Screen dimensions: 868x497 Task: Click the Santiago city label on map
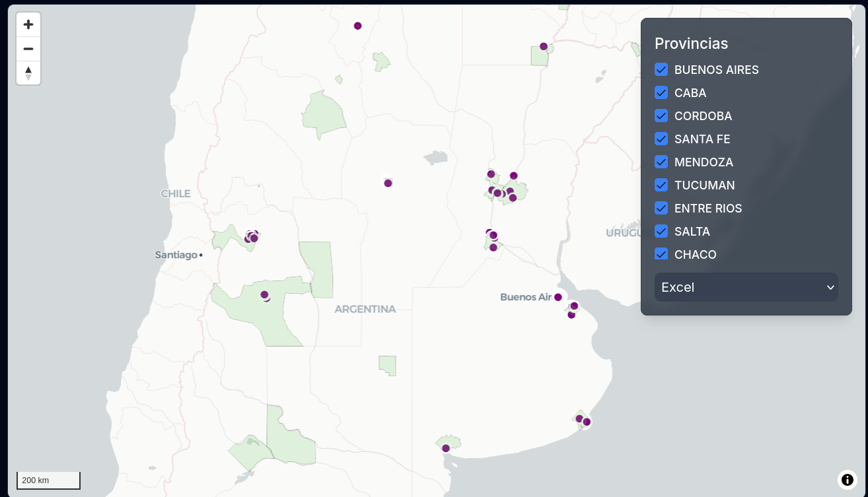[176, 255]
